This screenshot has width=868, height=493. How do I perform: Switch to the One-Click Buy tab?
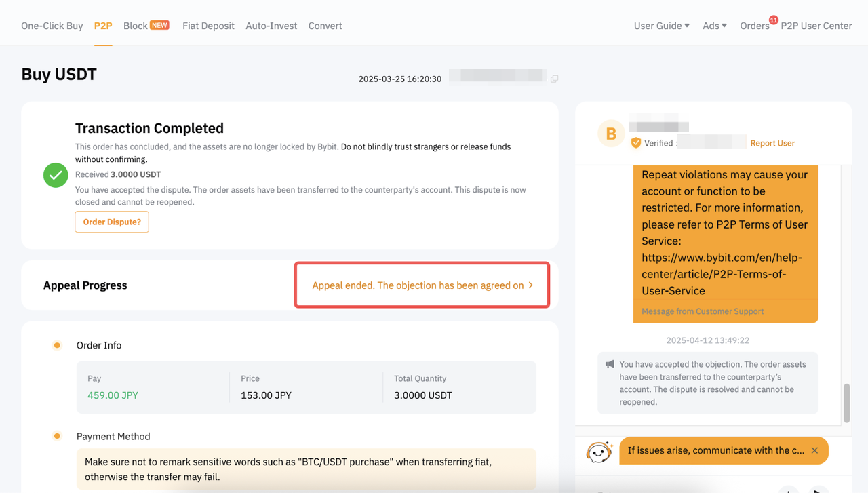coord(52,26)
